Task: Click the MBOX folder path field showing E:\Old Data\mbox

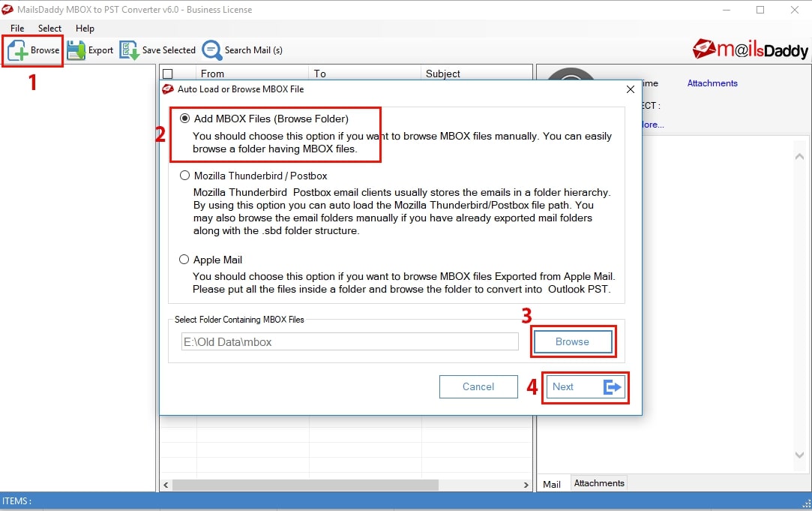Action: pos(349,341)
